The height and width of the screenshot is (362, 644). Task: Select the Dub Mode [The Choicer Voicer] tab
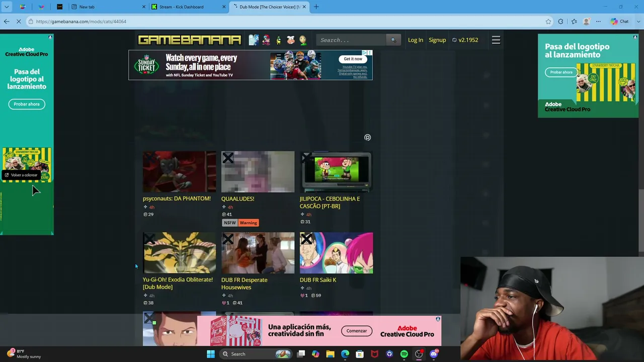point(270,7)
